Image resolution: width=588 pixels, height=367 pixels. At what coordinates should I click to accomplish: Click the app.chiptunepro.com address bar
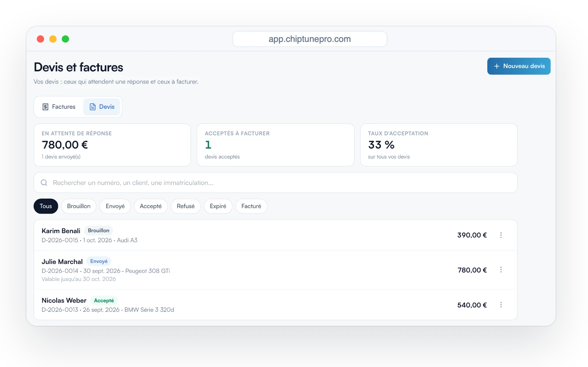point(310,39)
